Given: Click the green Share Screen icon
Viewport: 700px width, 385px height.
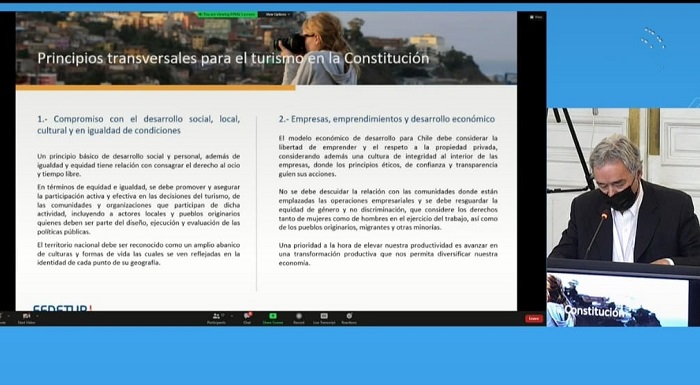Looking at the screenshot, I should pyautogui.click(x=273, y=318).
